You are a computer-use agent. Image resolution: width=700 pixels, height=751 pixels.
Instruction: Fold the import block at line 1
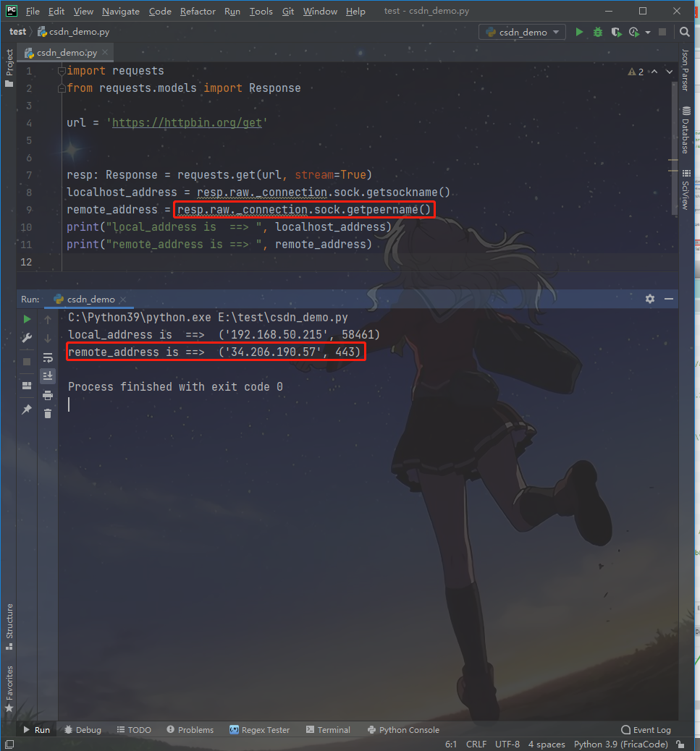[62, 71]
